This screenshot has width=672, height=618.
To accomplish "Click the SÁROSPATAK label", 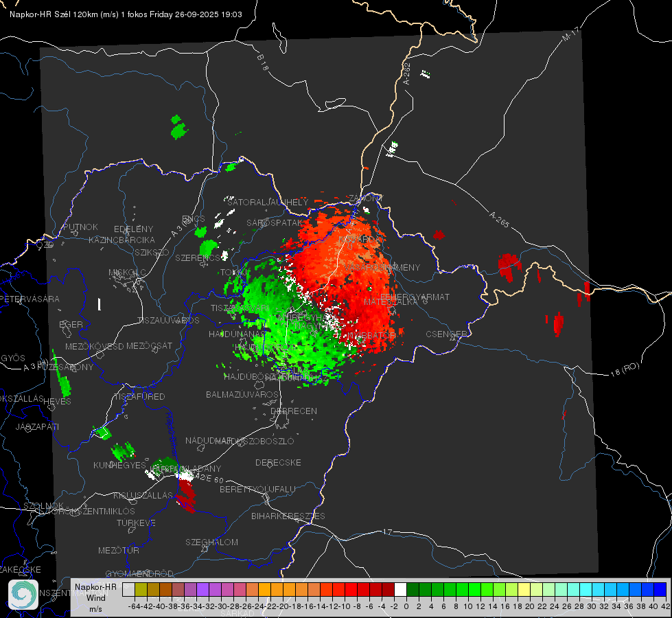I will pyautogui.click(x=275, y=222).
